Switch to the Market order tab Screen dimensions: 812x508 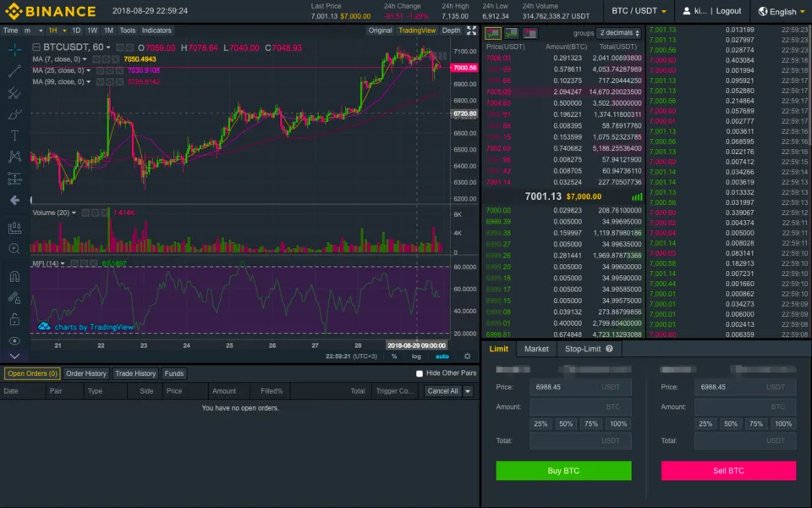536,349
